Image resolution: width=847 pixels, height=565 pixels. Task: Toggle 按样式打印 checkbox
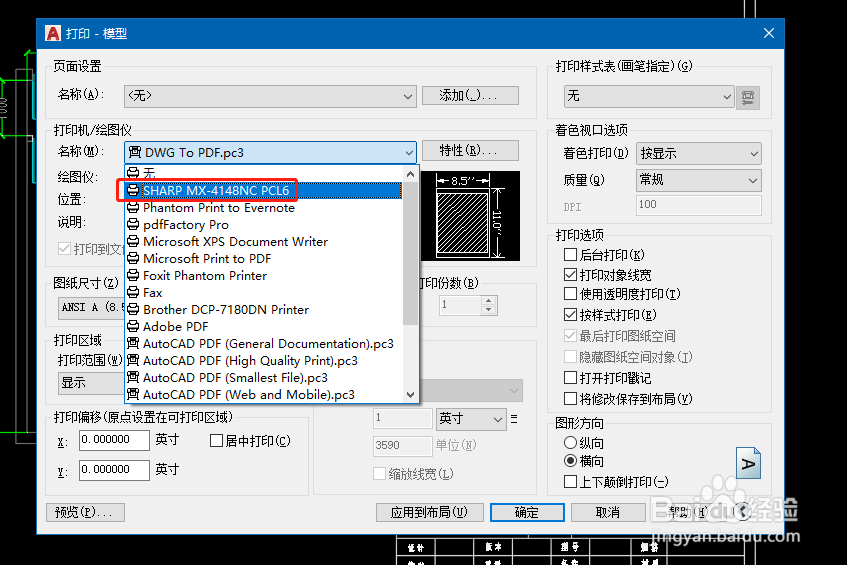click(x=570, y=314)
